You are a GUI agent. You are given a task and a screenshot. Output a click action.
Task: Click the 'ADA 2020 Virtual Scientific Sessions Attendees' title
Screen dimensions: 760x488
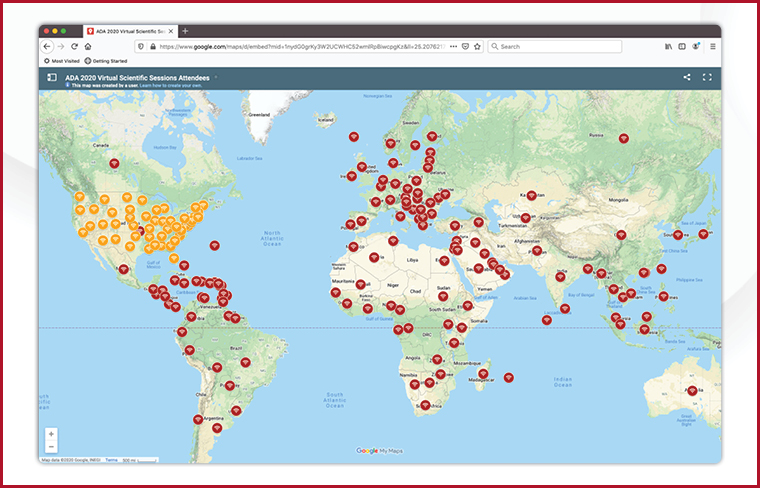(137, 78)
